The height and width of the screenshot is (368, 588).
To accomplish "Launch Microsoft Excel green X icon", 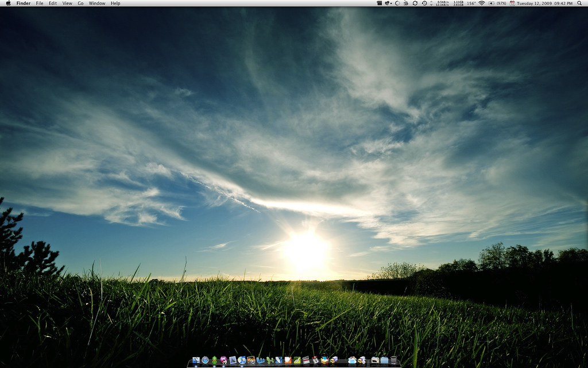I will pyautogui.click(x=270, y=360).
